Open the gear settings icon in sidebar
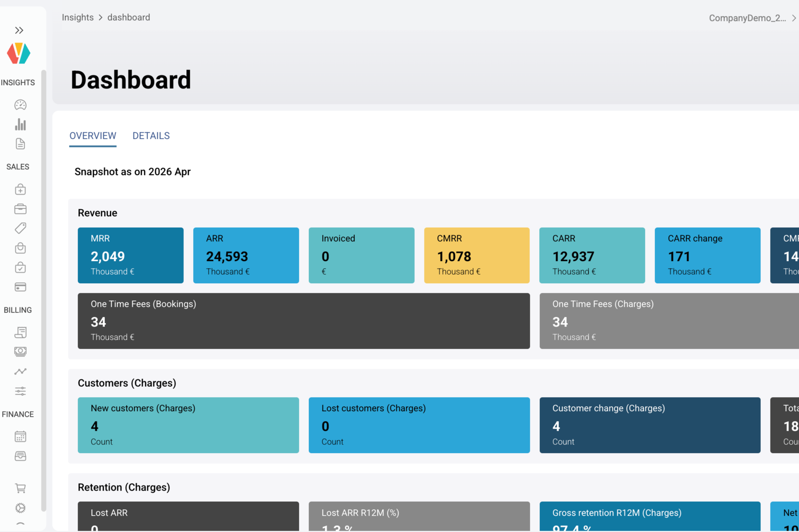This screenshot has height=532, width=799. [x=21, y=508]
